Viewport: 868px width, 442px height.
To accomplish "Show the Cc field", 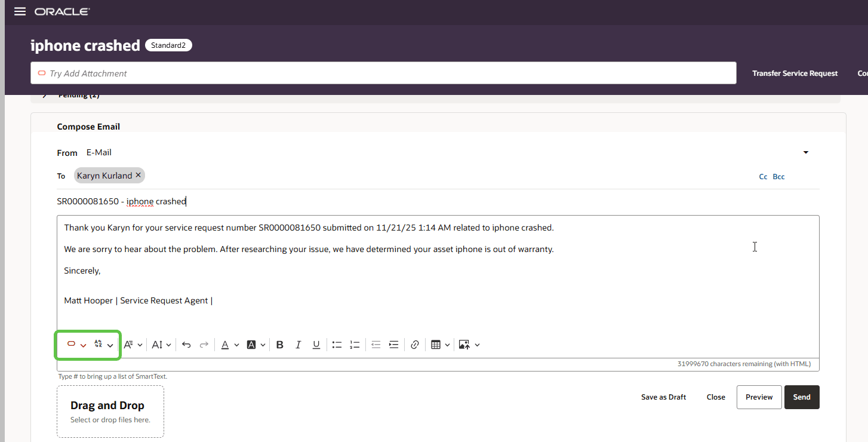I will pyautogui.click(x=763, y=176).
